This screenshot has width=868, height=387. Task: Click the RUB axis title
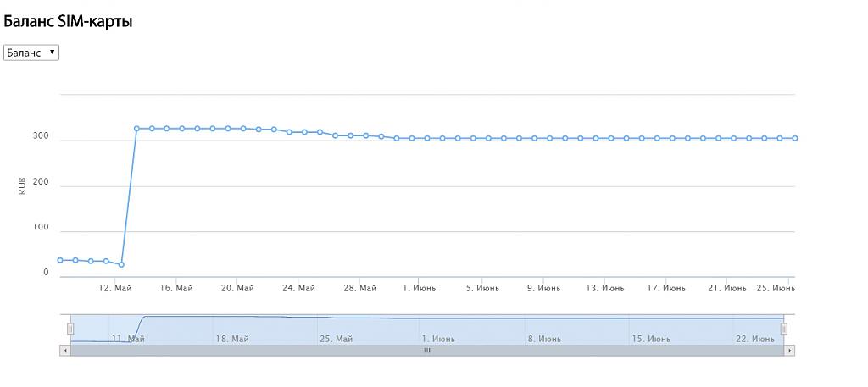(x=22, y=185)
